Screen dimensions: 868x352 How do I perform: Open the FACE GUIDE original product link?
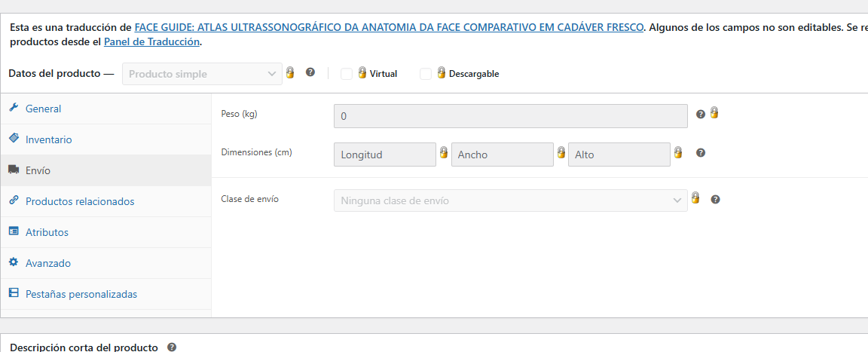tap(389, 27)
